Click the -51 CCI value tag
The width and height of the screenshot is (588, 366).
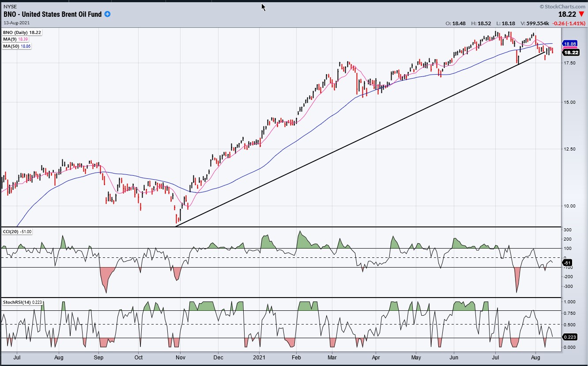coord(568,263)
